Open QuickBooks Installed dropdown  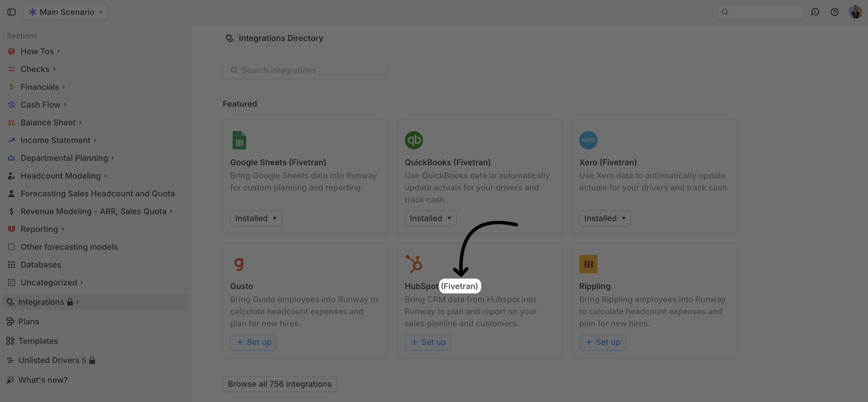pyautogui.click(x=430, y=218)
